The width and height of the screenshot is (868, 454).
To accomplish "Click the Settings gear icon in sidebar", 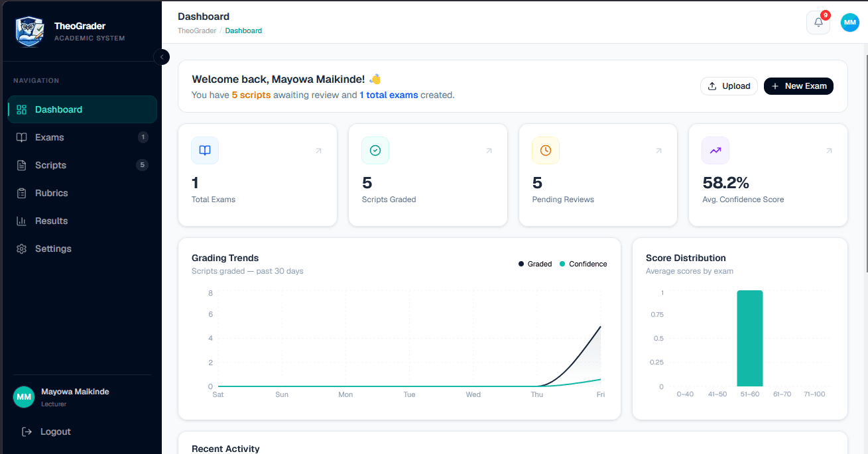I will (21, 249).
